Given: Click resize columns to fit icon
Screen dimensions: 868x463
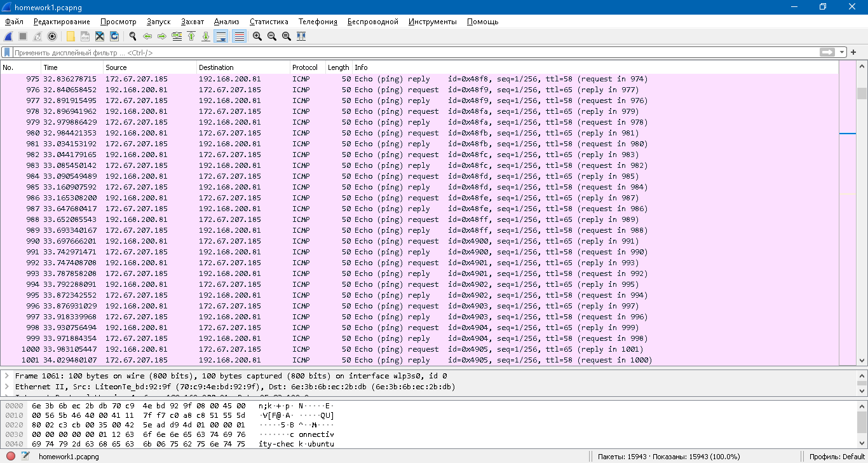Looking at the screenshot, I should point(301,36).
